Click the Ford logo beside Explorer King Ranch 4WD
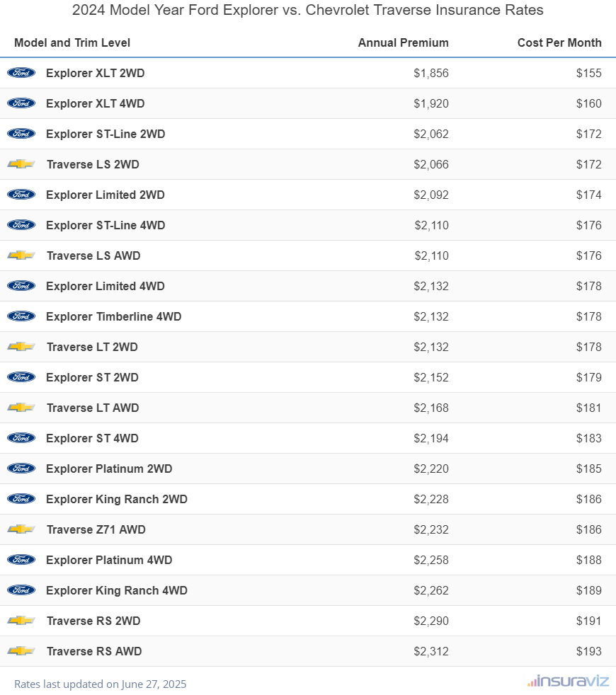The height and width of the screenshot is (695, 616). coord(21,590)
